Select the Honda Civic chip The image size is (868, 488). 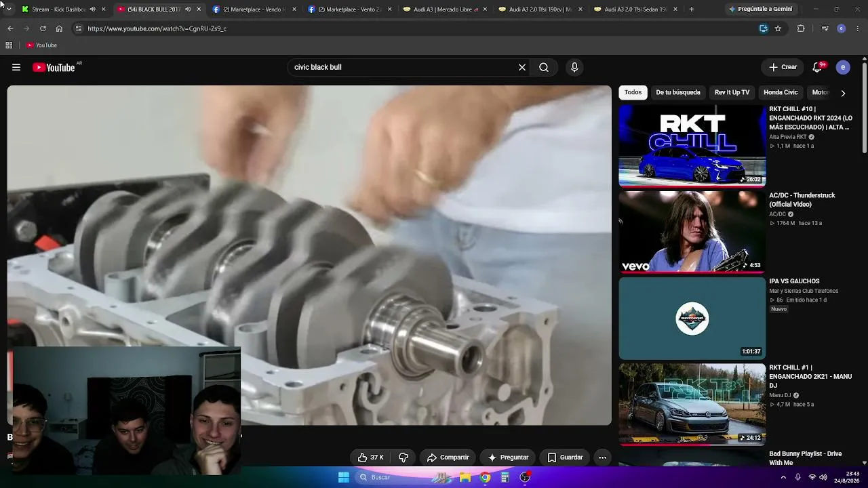click(x=781, y=92)
